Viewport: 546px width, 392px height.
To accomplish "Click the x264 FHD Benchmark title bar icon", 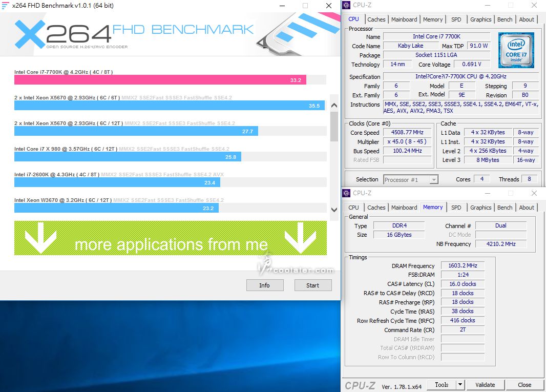I will (x=5, y=5).
